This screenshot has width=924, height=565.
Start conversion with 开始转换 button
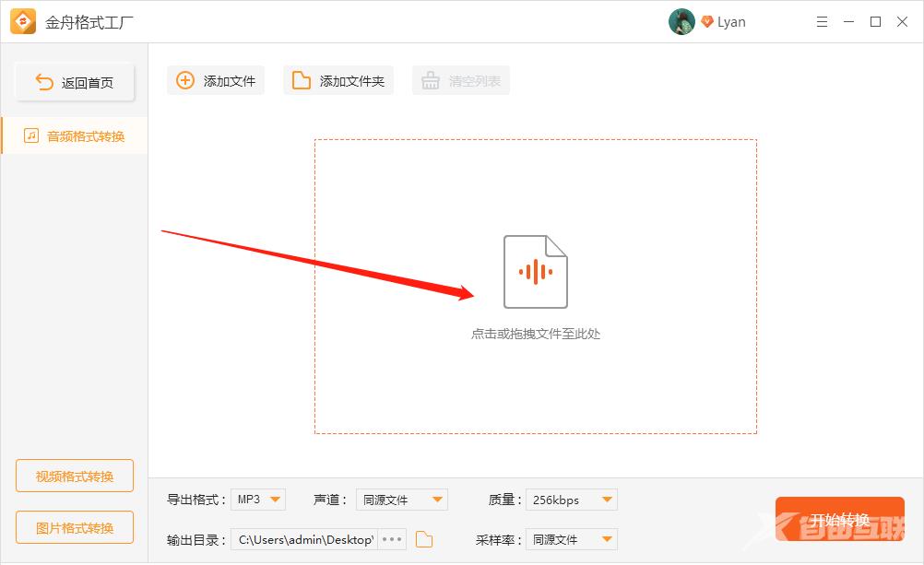click(840, 519)
